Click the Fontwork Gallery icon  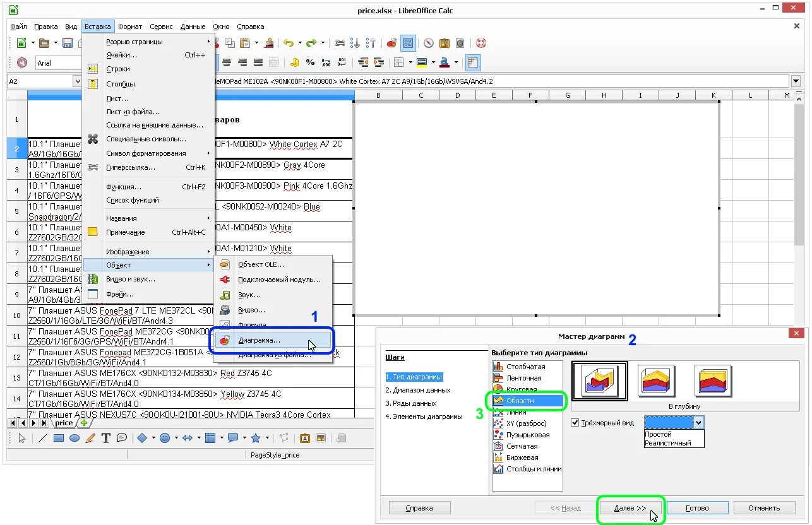[x=304, y=438]
